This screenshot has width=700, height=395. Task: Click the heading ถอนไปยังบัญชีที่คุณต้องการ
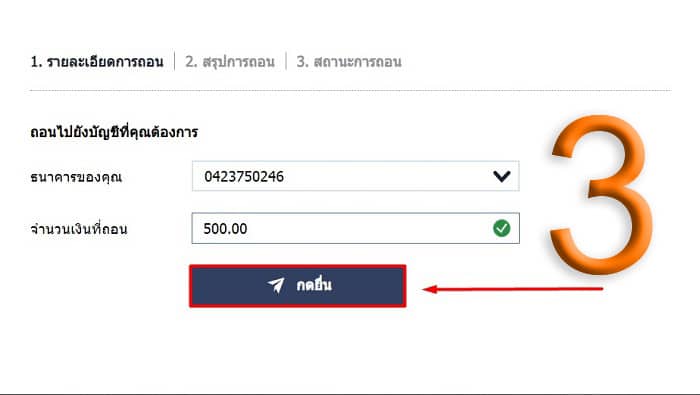114,132
